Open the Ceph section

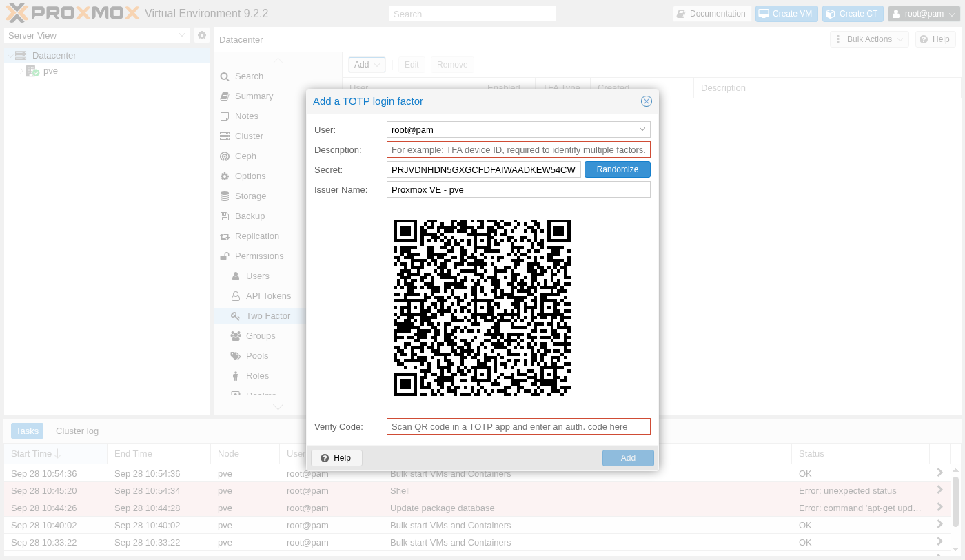coord(245,156)
